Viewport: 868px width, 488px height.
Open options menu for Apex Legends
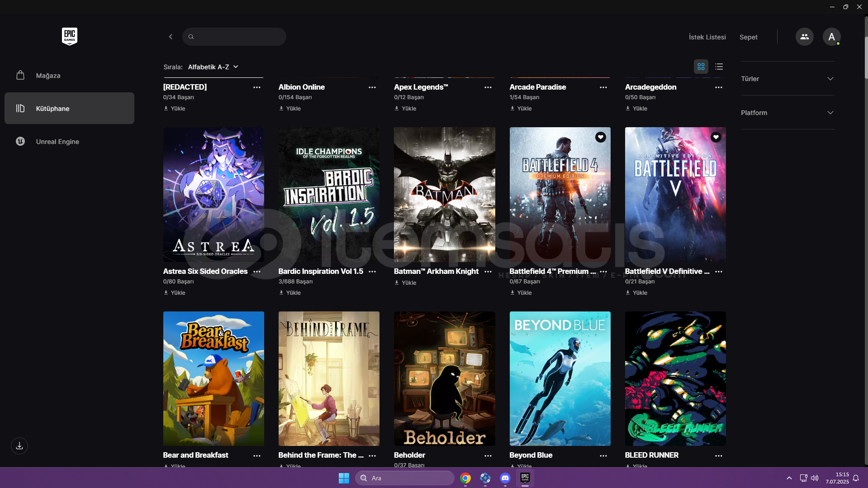[x=488, y=87]
